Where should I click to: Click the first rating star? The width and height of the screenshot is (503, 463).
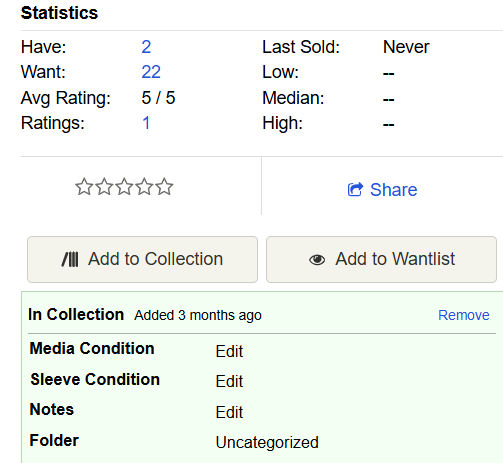tap(84, 187)
